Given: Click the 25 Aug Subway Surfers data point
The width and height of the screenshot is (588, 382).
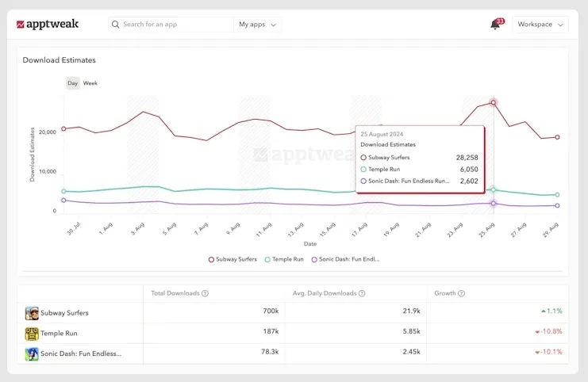Looking at the screenshot, I should click(x=494, y=102).
